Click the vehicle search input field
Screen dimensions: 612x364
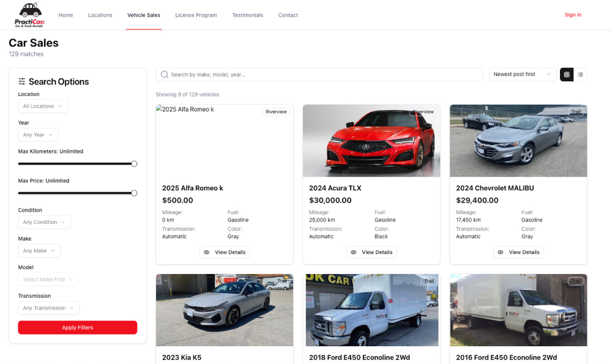tap(324, 75)
